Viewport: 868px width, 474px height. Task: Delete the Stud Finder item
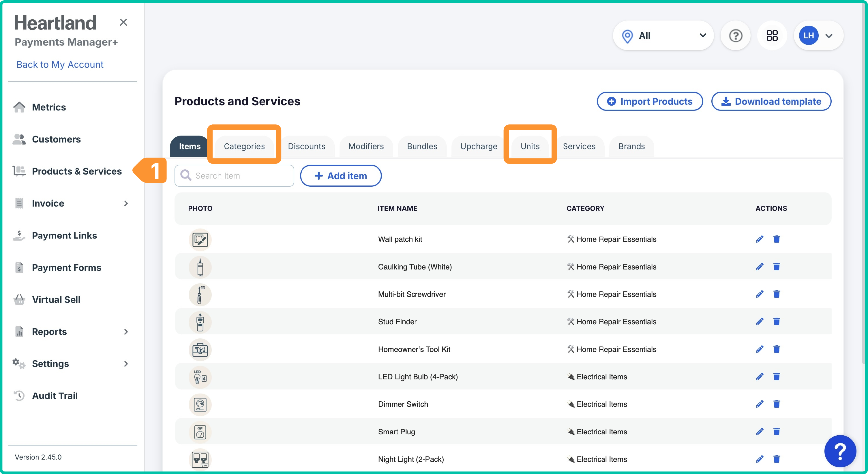pyautogui.click(x=776, y=322)
